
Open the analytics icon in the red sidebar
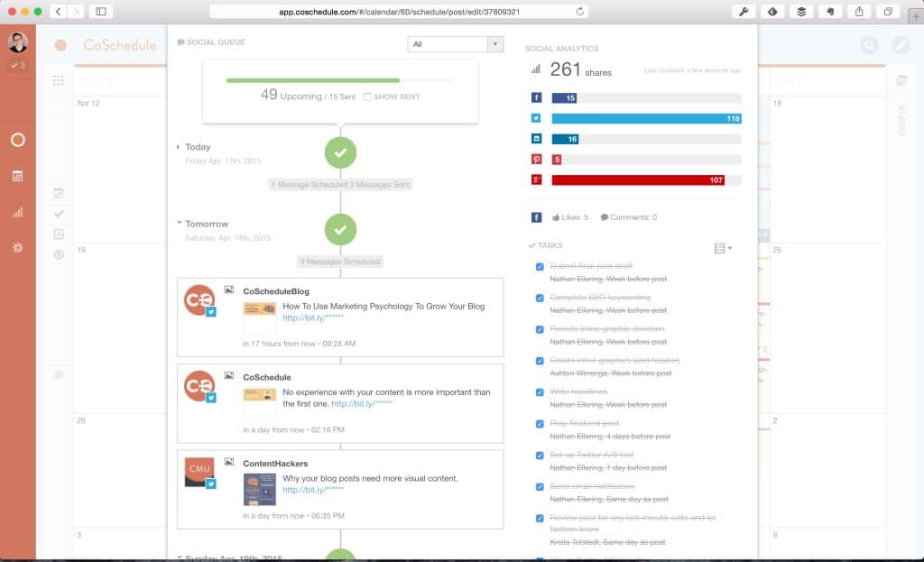coord(17,212)
